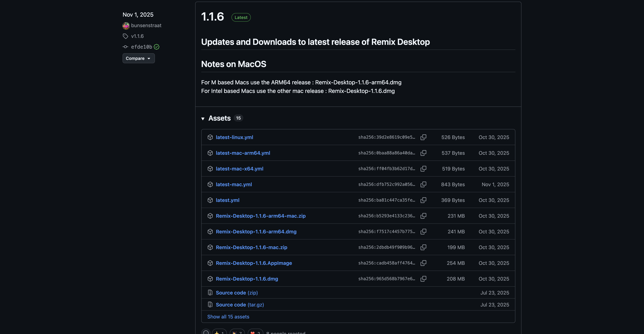Download latest-mac-arm64.yml
644x334 pixels.
[x=243, y=153]
